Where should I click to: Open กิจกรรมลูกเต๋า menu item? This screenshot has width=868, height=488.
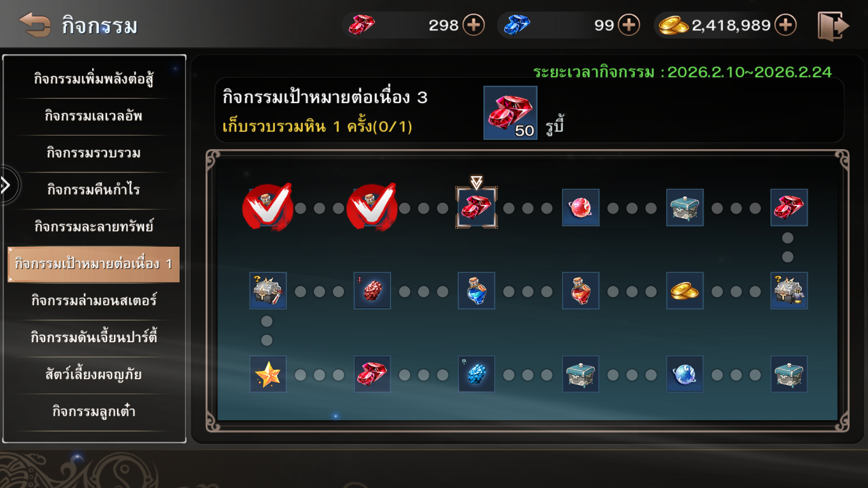[93, 412]
